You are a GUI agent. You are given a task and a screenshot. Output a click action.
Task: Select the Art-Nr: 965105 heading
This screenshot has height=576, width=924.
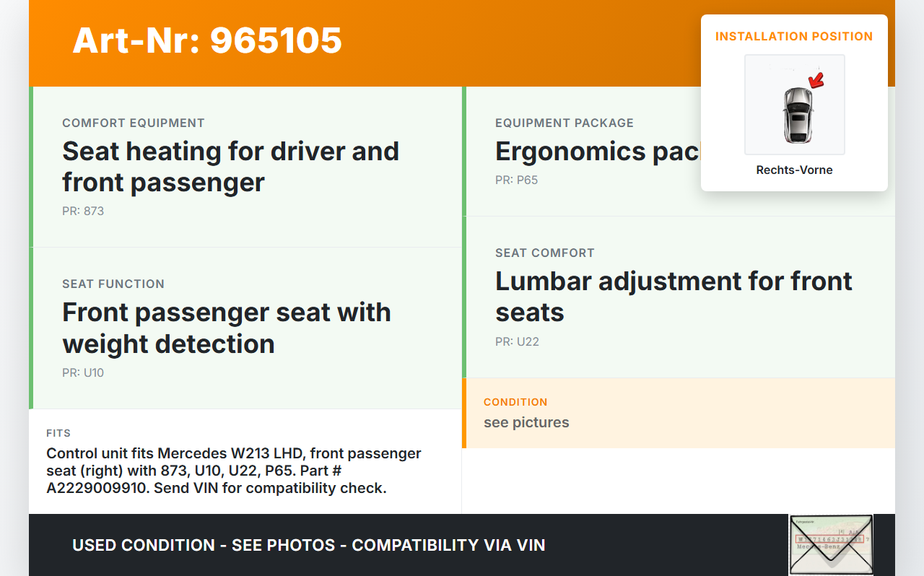click(207, 40)
